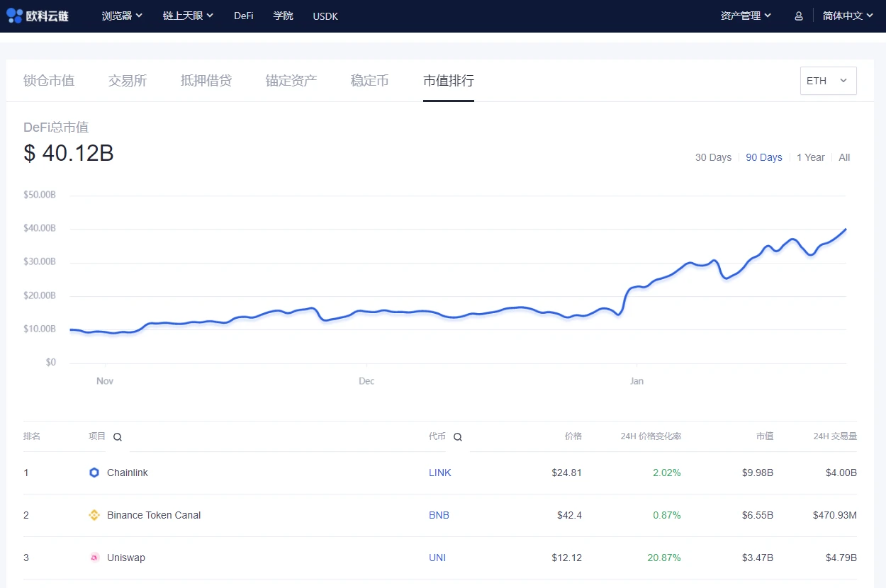Viewport: 886px width, 588px height.
Task: Click search icon next to 代币 header
Action: tap(458, 437)
